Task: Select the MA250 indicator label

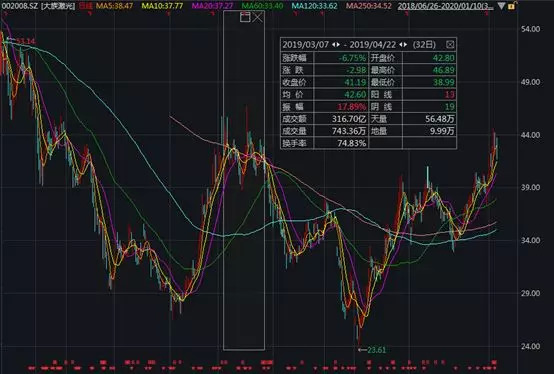Action: pos(369,6)
